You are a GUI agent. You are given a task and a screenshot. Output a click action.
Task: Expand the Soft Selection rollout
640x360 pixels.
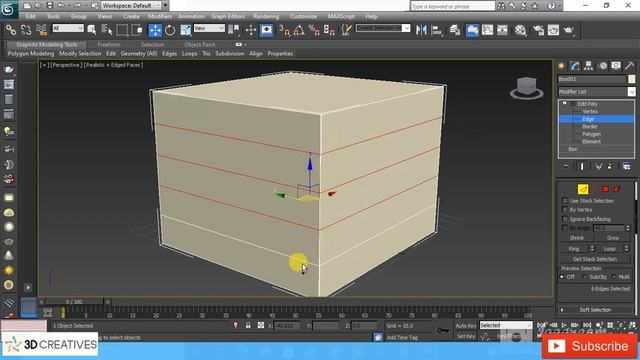point(595,310)
